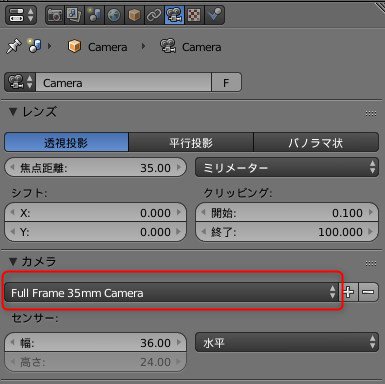Open the editor type selector button
The image size is (385, 384).
pyautogui.click(x=21, y=15)
